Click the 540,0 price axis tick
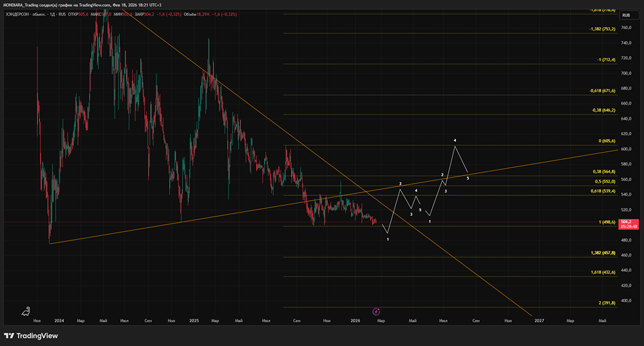The width and height of the screenshot is (644, 346). tap(627, 195)
